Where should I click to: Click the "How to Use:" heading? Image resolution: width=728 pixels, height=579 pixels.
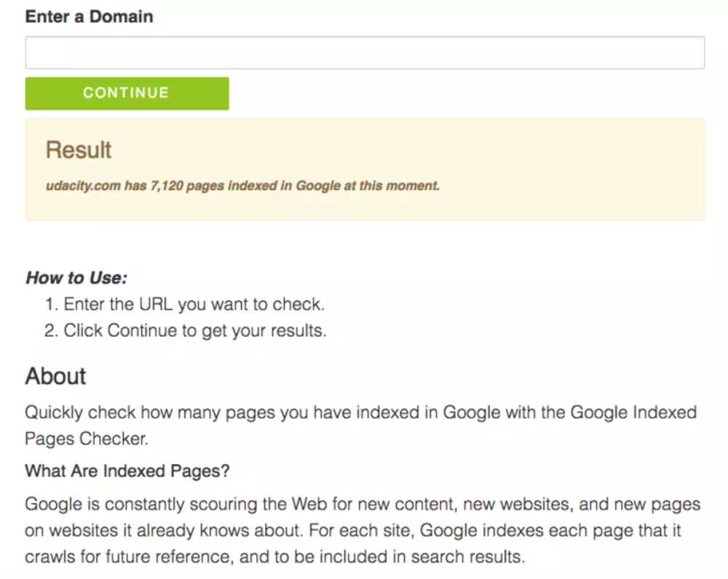(x=76, y=277)
